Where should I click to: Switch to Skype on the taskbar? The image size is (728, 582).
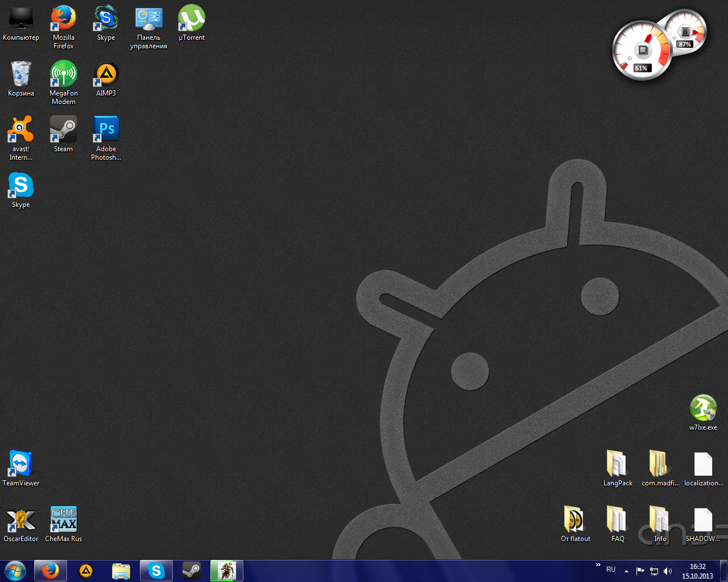pyautogui.click(x=156, y=571)
